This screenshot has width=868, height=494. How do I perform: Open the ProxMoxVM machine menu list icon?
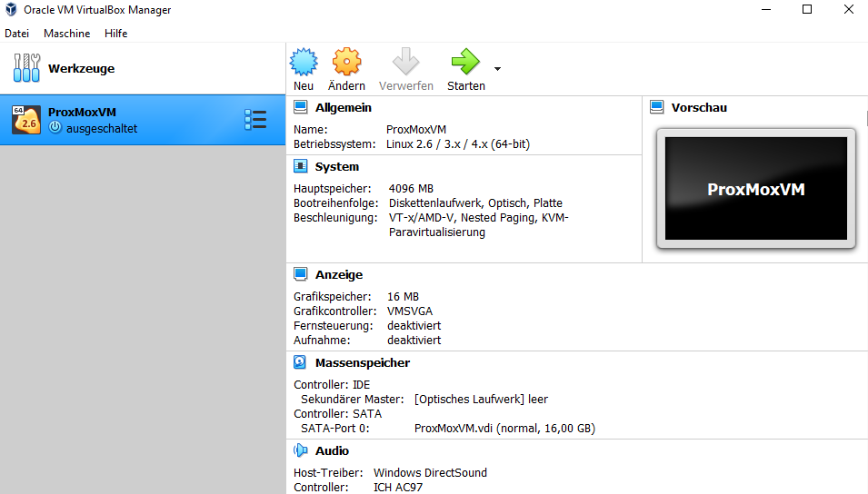(255, 120)
